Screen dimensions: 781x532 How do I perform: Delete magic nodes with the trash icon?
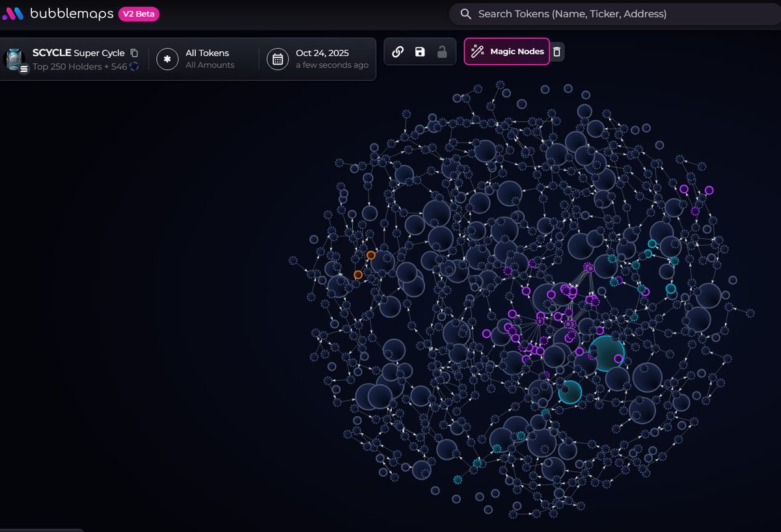556,52
